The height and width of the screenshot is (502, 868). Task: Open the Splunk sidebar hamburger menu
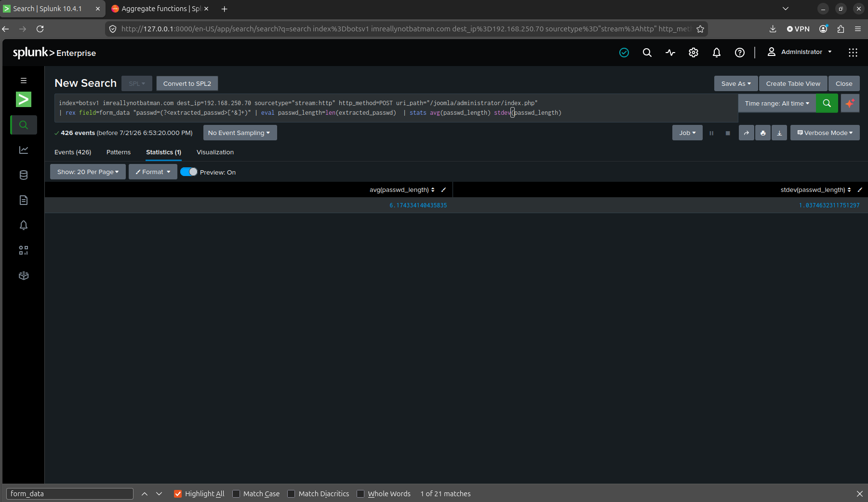click(x=24, y=81)
